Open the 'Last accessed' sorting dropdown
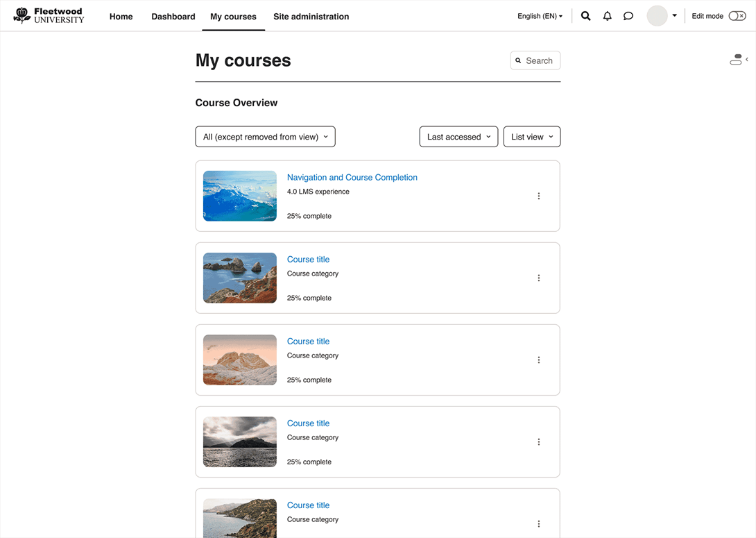Viewport: 756px width, 538px height. (x=458, y=137)
